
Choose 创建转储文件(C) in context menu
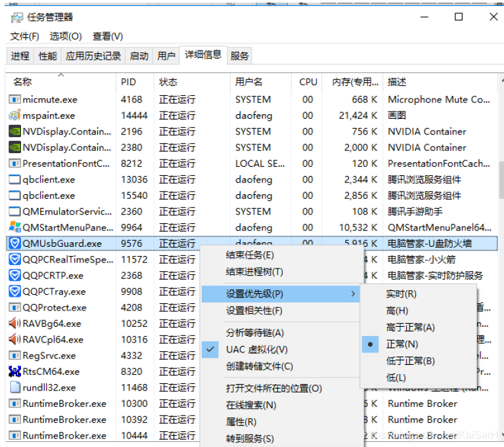pyautogui.click(x=281, y=366)
